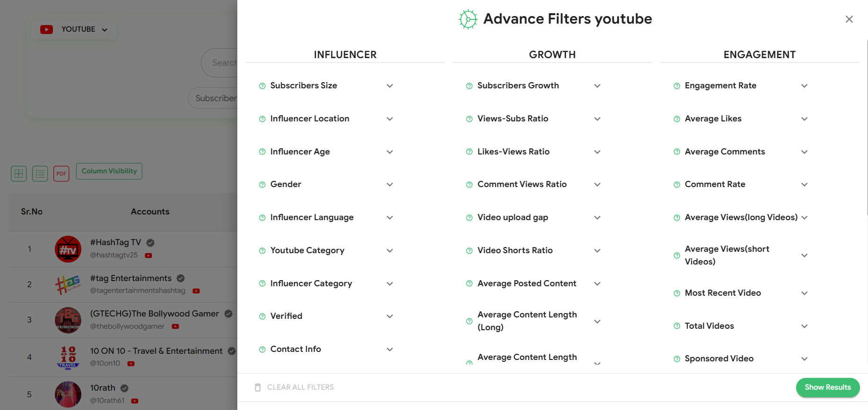Expand the Average Views(short Videos) chevron
The width and height of the screenshot is (868, 410).
pyautogui.click(x=804, y=256)
